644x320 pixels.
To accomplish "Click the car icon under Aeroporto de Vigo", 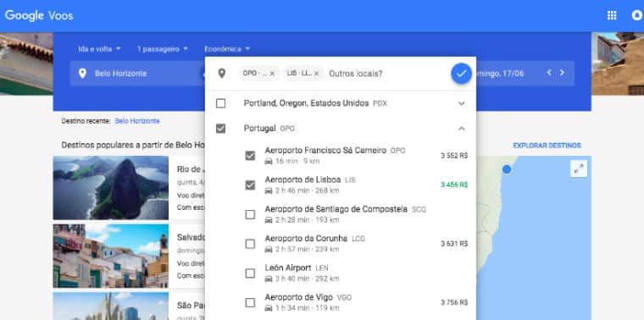I will click(269, 308).
